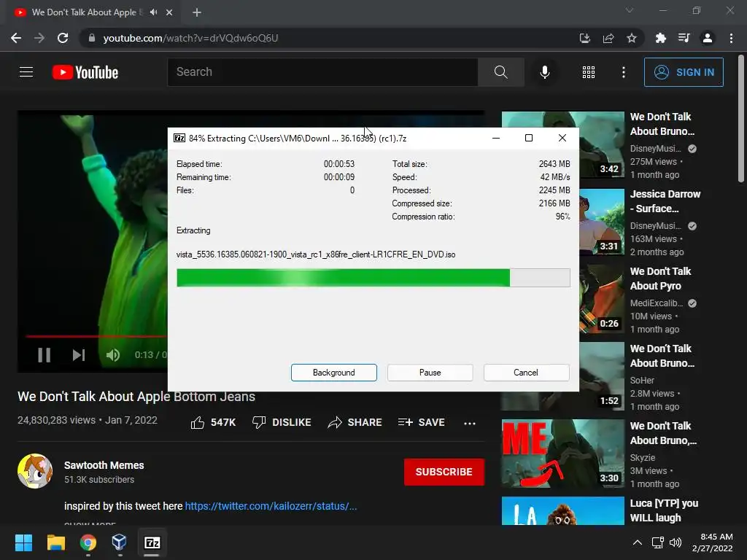Select the We Don't Talk About Apple tab
Screen dimensions: 747x560
click(x=86, y=12)
